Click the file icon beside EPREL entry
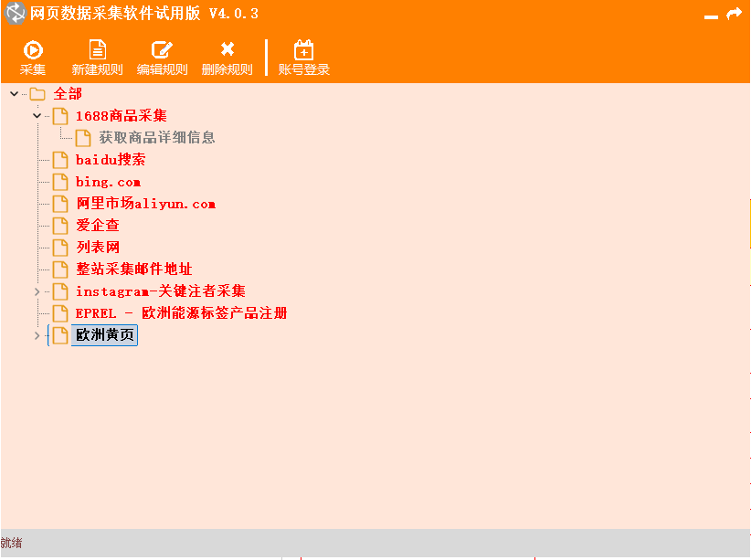The height and width of the screenshot is (560, 751). [60, 313]
